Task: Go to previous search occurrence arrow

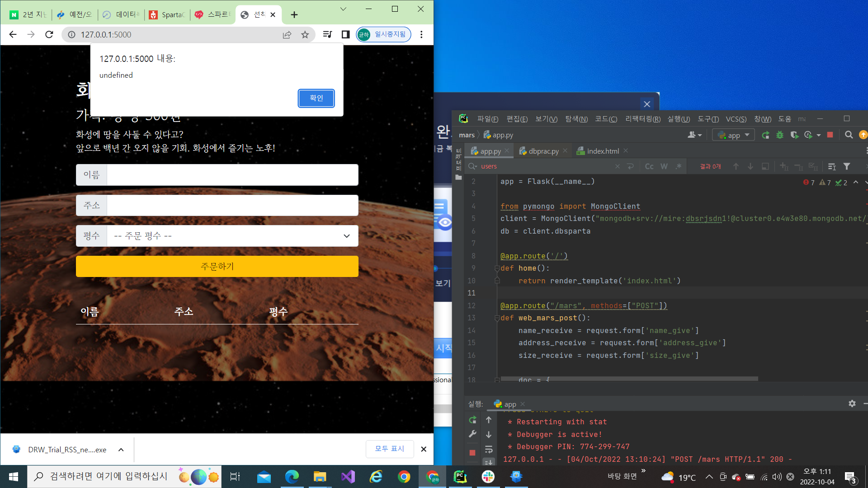Action: [736, 166]
